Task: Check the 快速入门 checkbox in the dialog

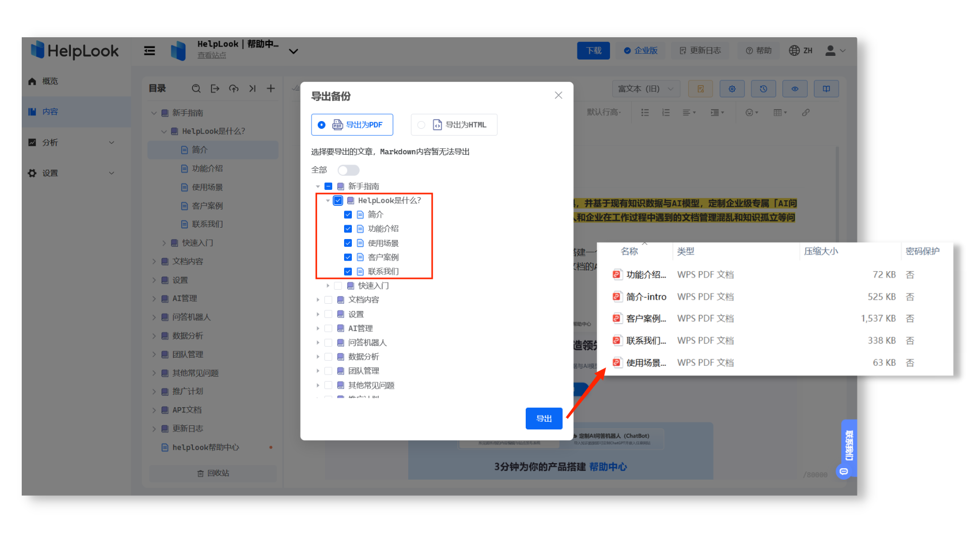Action: [338, 286]
